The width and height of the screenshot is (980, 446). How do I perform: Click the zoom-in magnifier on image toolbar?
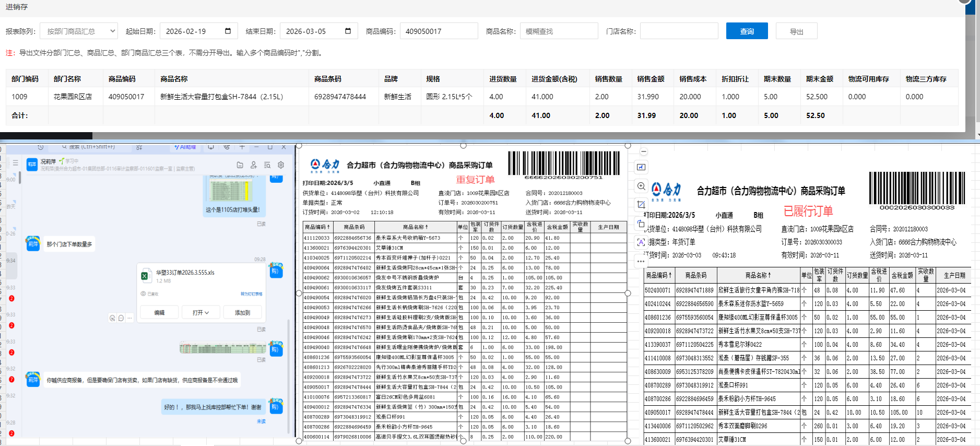[641, 186]
